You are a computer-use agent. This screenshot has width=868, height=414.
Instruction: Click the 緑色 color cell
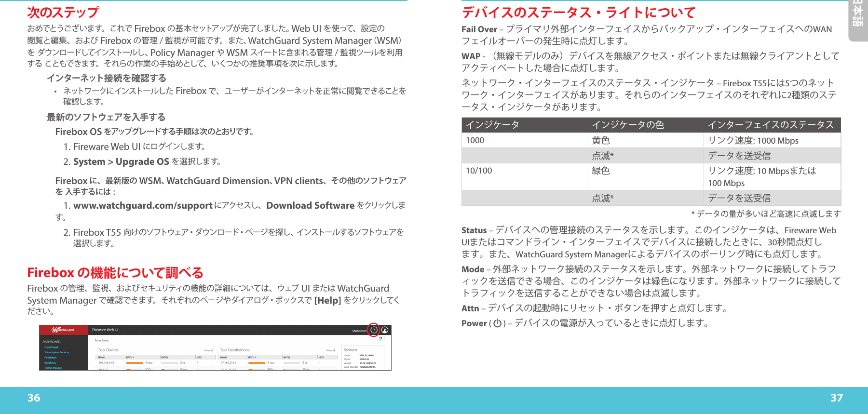(646, 177)
